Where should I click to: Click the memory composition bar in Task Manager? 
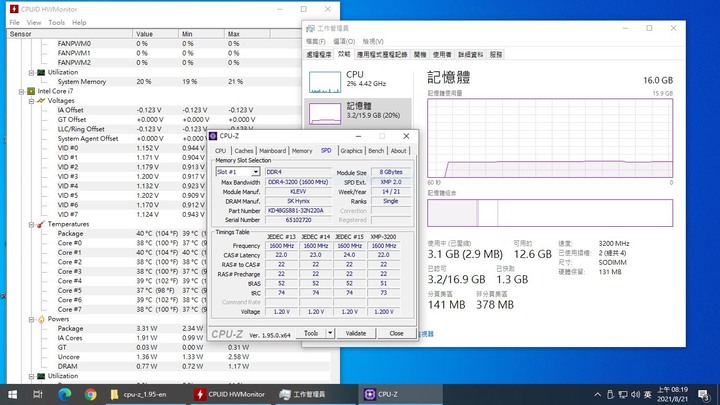[x=550, y=213]
